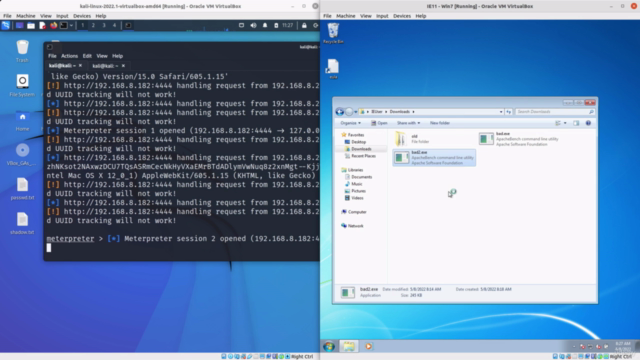Open the terminal's Edit menu
The image size is (640, 360).
click(x=87, y=56)
